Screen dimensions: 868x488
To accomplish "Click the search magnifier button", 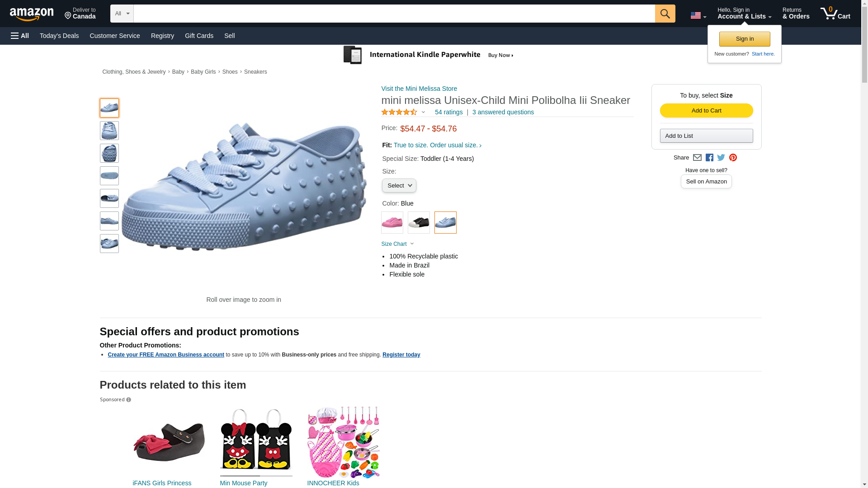I will [665, 14].
